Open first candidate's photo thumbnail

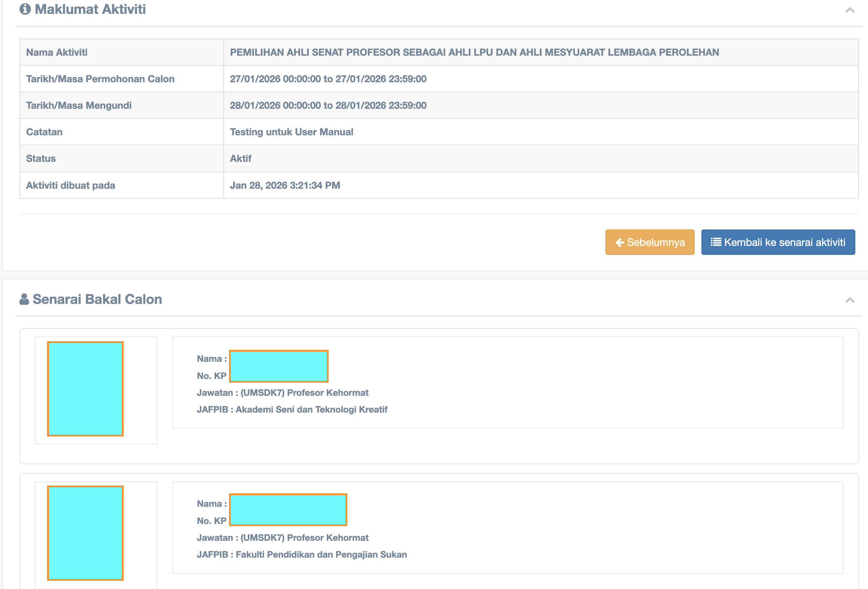(85, 389)
